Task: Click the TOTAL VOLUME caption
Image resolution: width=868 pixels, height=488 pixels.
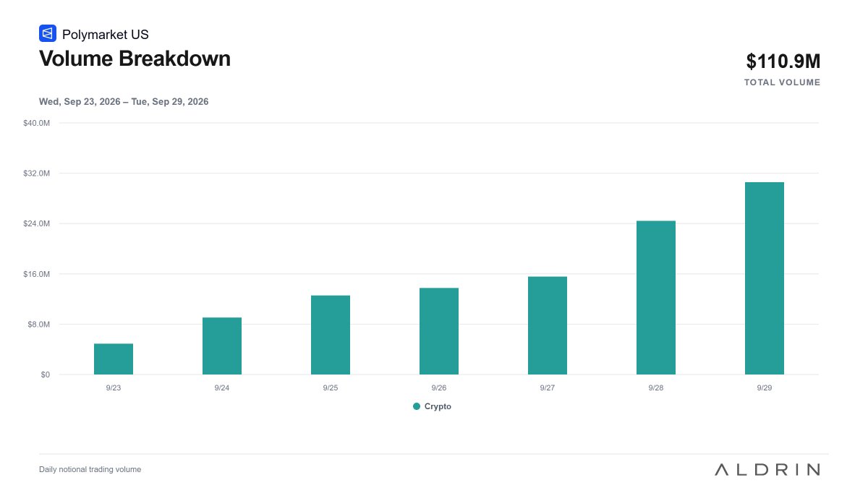Action: 783,82
